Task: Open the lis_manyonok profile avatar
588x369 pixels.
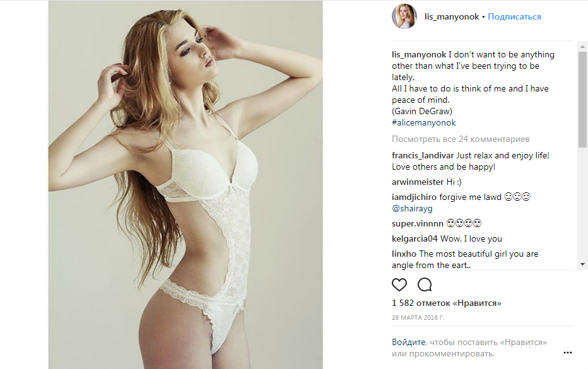Action: (404, 16)
